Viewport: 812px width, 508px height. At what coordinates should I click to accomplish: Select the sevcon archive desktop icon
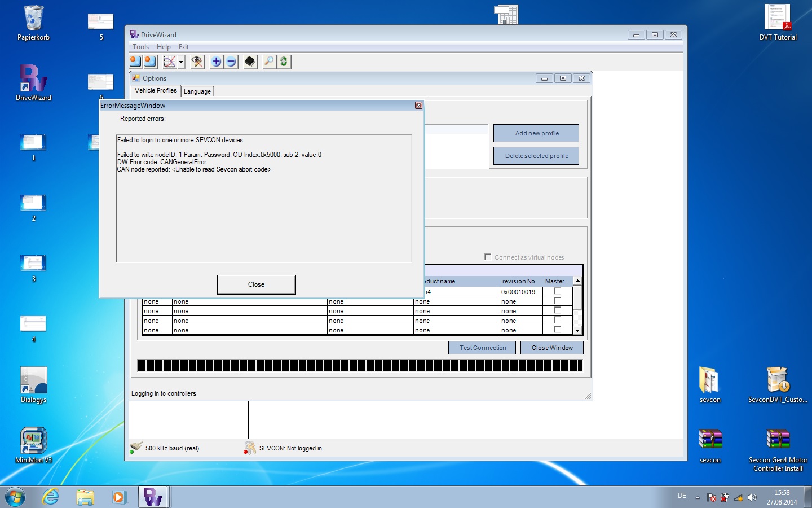[x=710, y=446]
